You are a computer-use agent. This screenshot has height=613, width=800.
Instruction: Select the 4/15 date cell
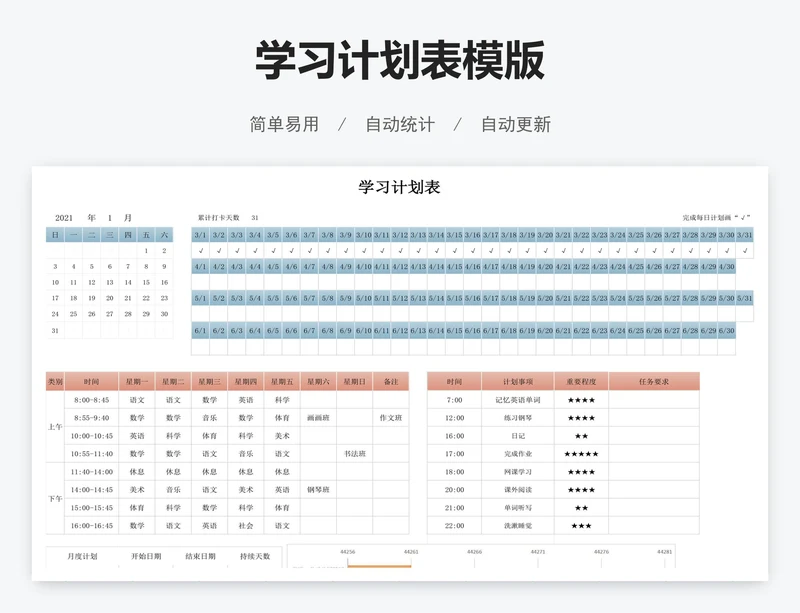pos(454,266)
